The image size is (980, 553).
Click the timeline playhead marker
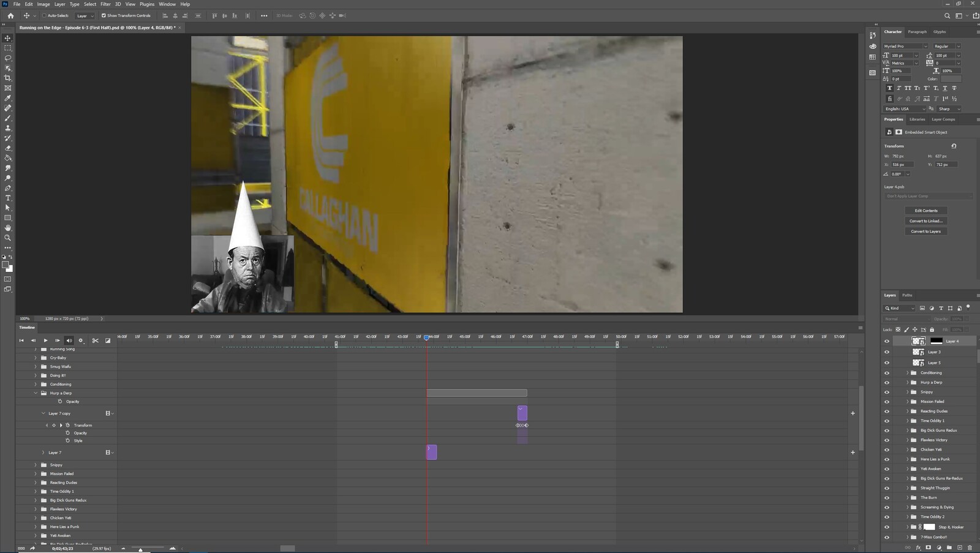[427, 337]
